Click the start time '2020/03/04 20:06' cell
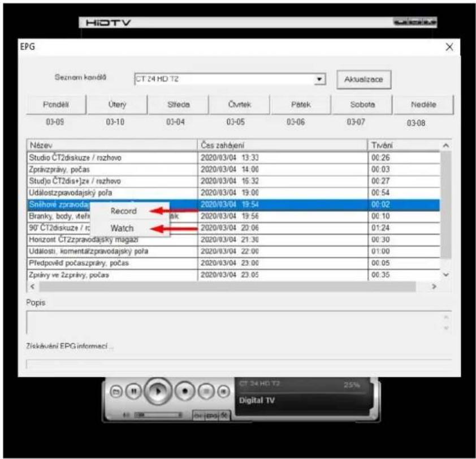Image resolution: width=476 pixels, height=459 pixels. pyautogui.click(x=282, y=228)
